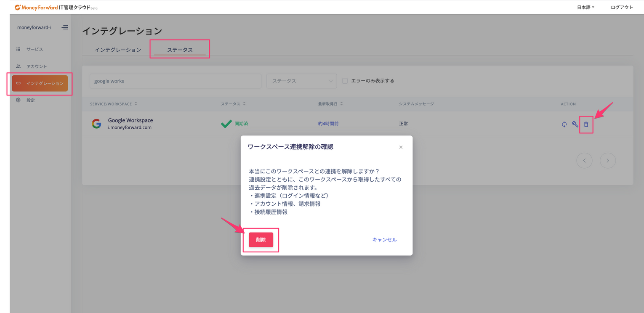Click the i.moneyforward.com domain text
The height and width of the screenshot is (313, 644).
tap(130, 127)
